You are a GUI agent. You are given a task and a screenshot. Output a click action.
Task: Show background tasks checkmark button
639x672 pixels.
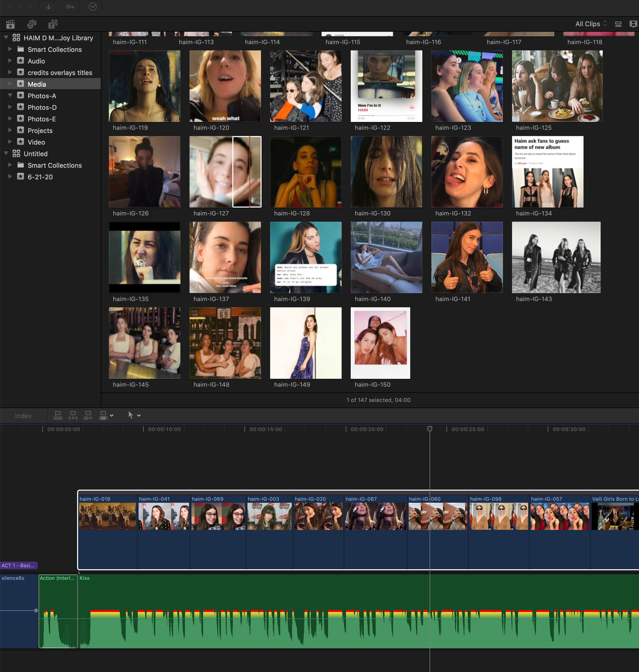93,7
